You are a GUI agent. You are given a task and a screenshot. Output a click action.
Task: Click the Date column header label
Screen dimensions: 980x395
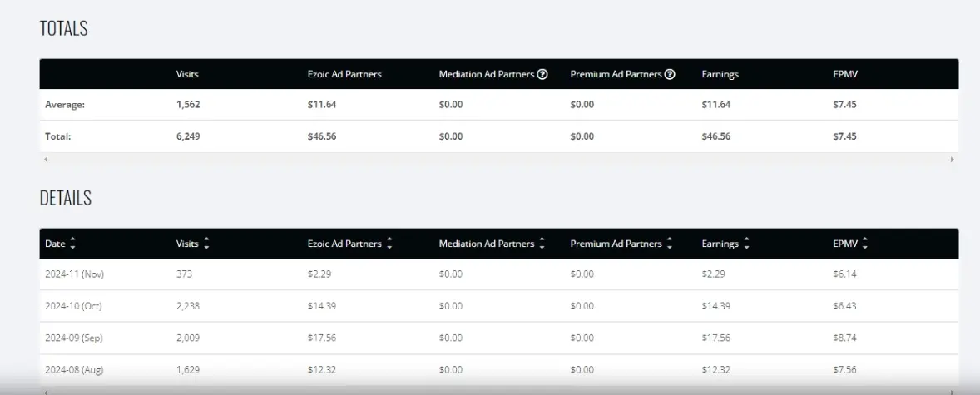tap(55, 244)
